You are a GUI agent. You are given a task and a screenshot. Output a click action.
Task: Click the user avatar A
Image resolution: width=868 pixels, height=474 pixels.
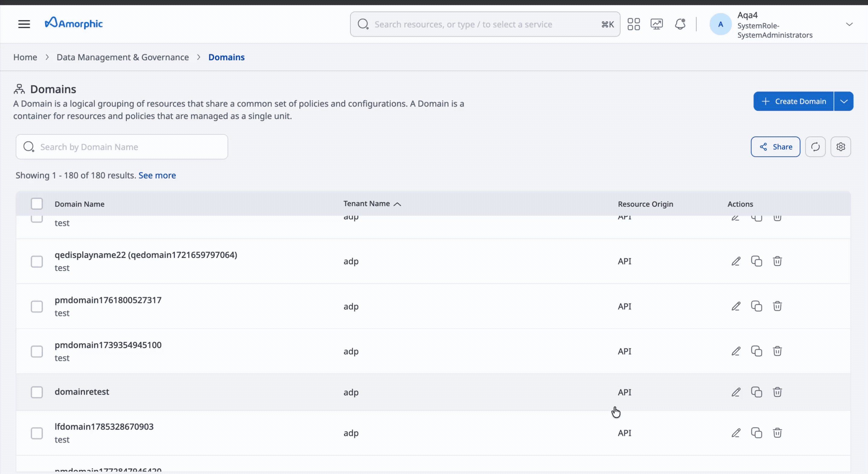(720, 24)
